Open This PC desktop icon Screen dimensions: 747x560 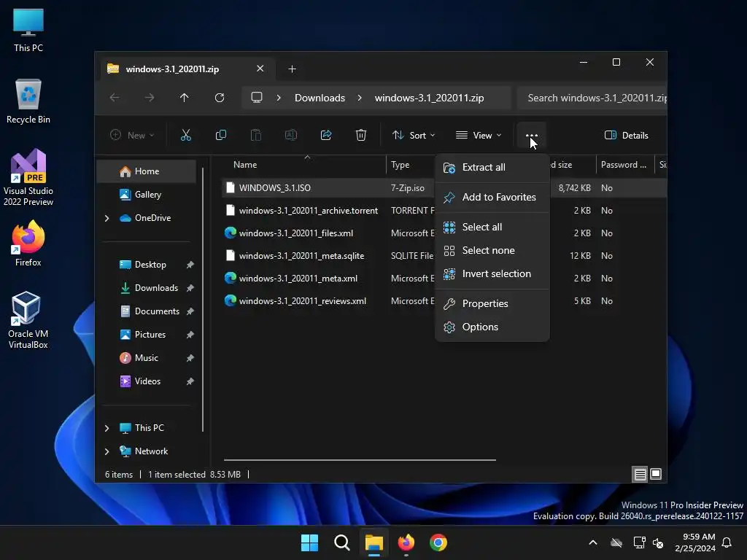pos(28,30)
